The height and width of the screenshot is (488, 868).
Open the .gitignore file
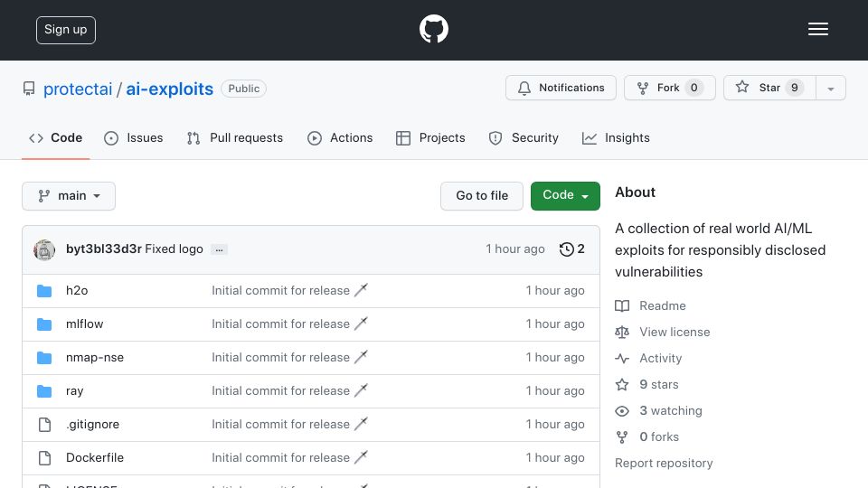point(92,425)
